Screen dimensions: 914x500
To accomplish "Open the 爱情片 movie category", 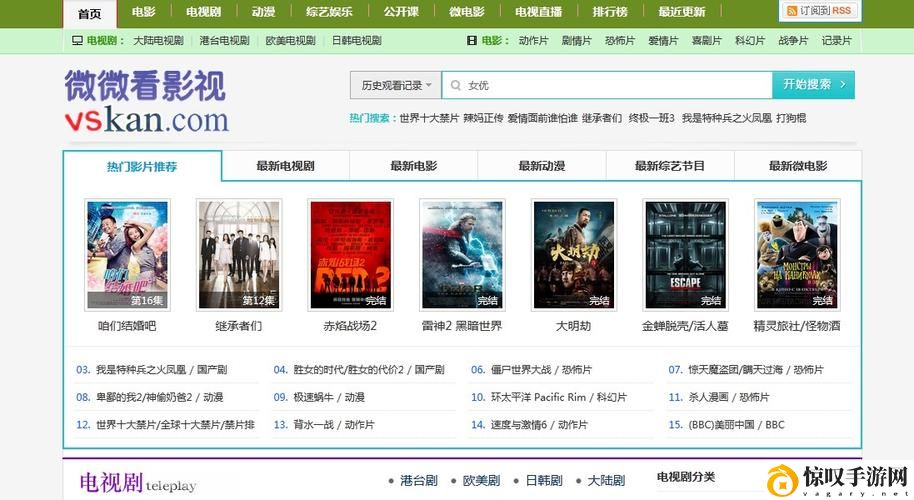I will (663, 41).
